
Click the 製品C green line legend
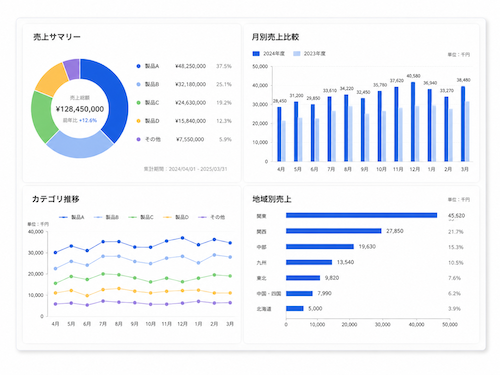(141, 217)
